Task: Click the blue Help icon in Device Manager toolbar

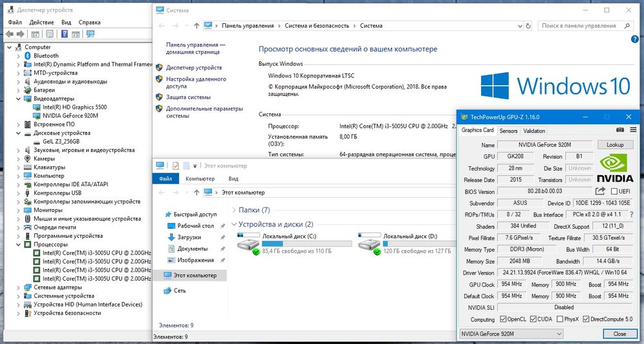Action: 64,34
